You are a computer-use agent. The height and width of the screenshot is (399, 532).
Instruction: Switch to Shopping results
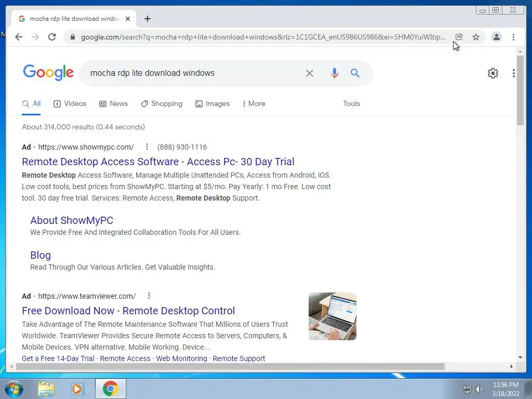[162, 103]
